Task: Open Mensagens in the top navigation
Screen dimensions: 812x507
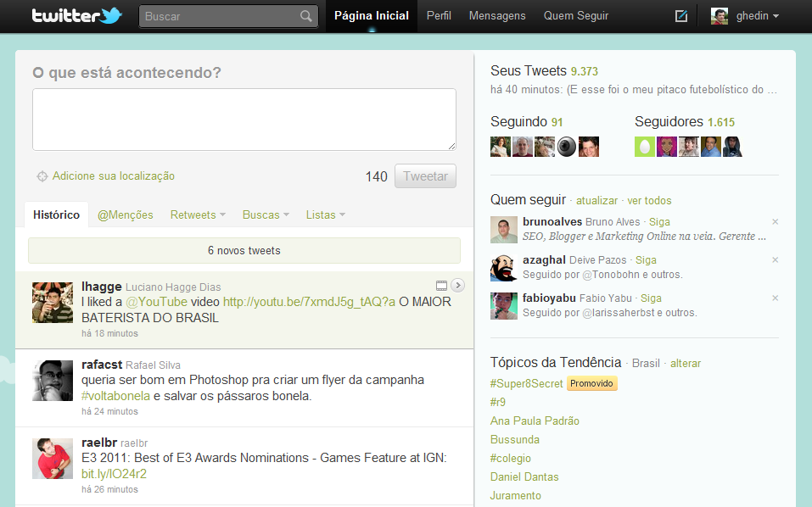Action: click(x=497, y=16)
